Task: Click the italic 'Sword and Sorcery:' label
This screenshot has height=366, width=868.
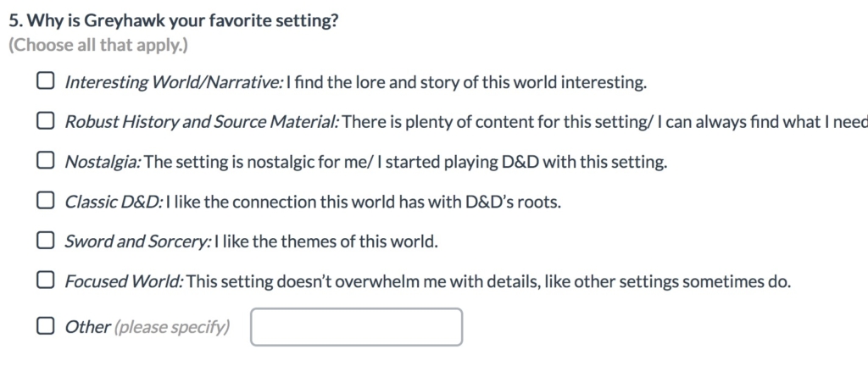Action: 138,242
